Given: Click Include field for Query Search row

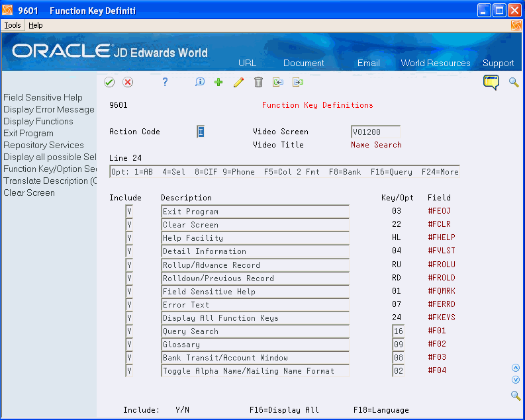Looking at the screenshot, I should (x=129, y=331).
